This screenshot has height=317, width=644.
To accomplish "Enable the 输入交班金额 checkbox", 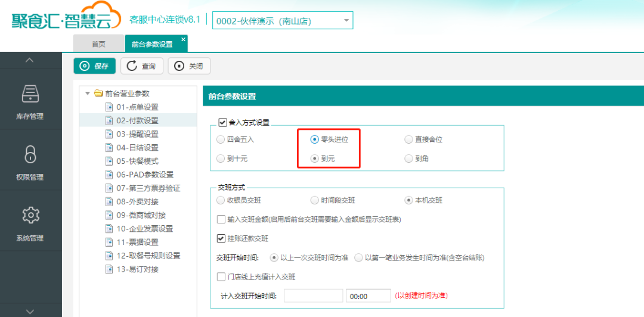I will point(221,219).
